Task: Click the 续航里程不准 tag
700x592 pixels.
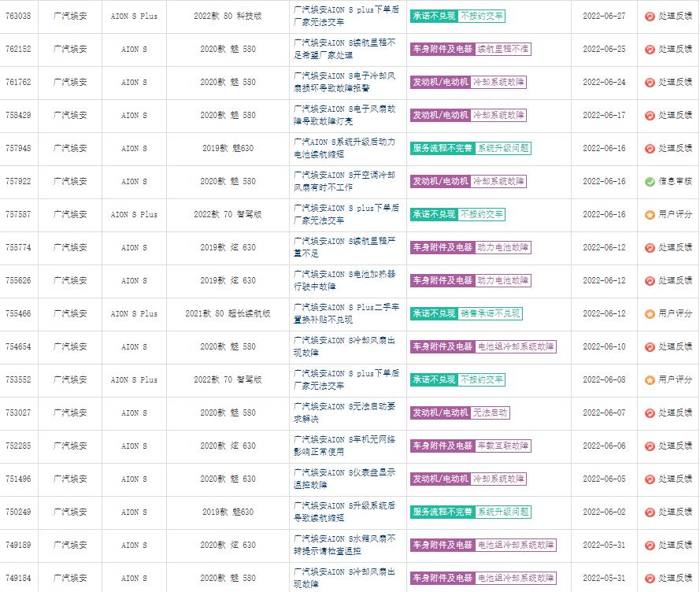Action: pyautogui.click(x=503, y=49)
